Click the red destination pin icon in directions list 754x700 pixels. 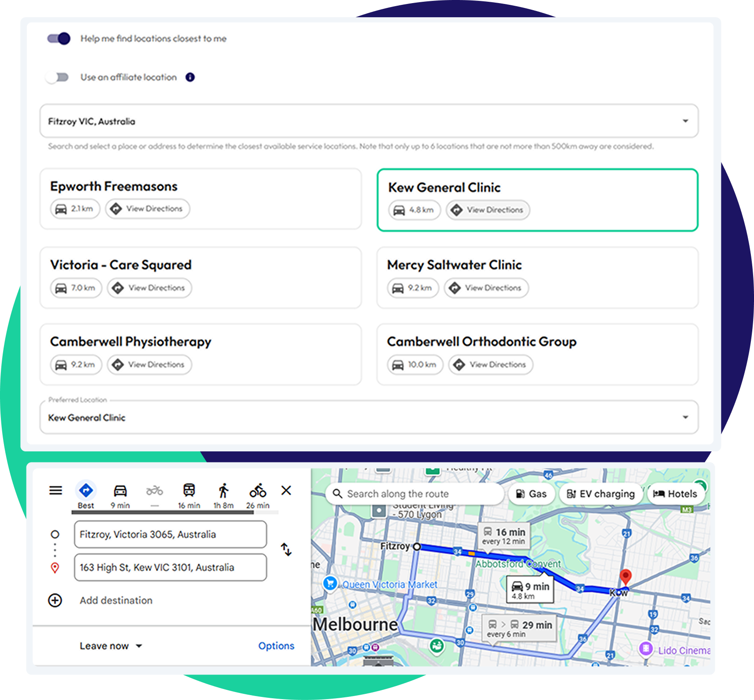tap(55, 568)
